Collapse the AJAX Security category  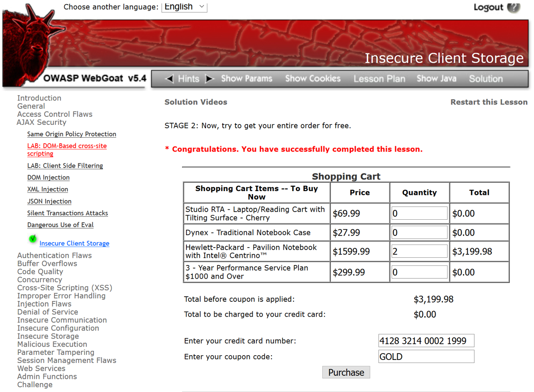pos(41,122)
